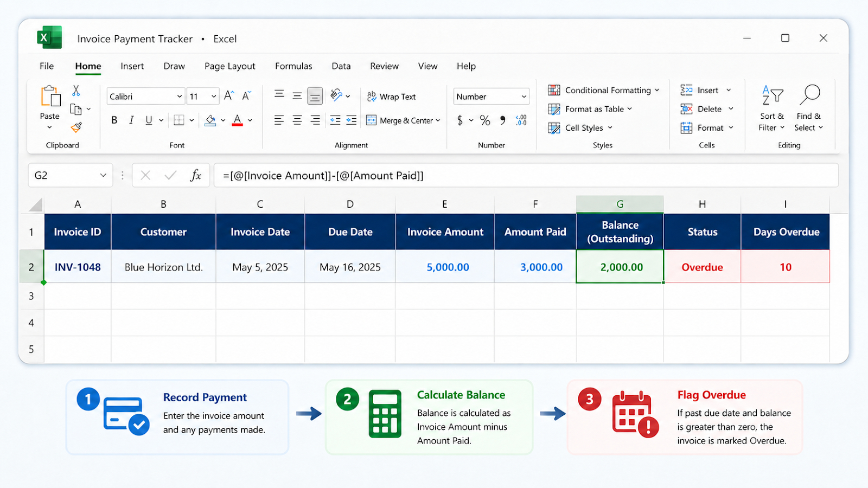Toggle Underline formatting
Viewport: 868px width, 488px height.
click(x=149, y=120)
